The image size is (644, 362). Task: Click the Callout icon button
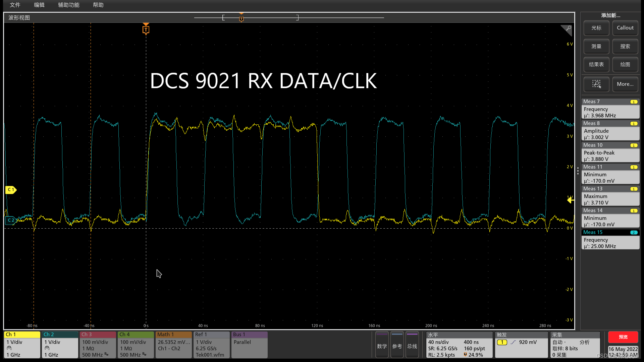(x=625, y=28)
